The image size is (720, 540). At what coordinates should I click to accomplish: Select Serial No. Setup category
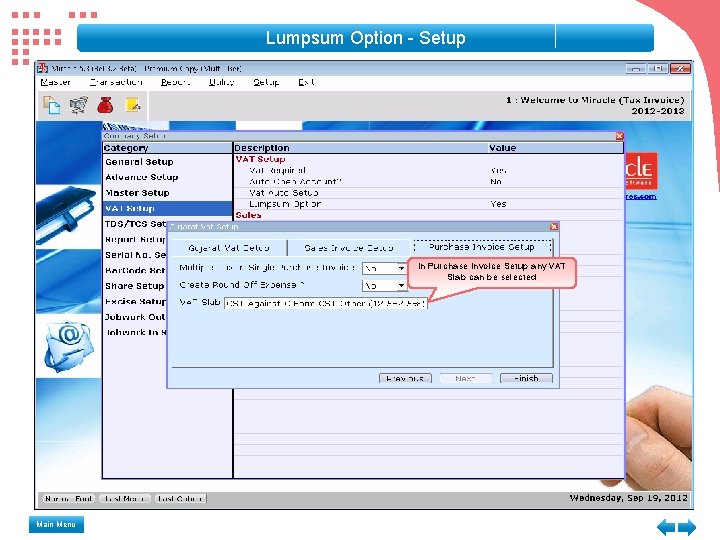coord(135,255)
